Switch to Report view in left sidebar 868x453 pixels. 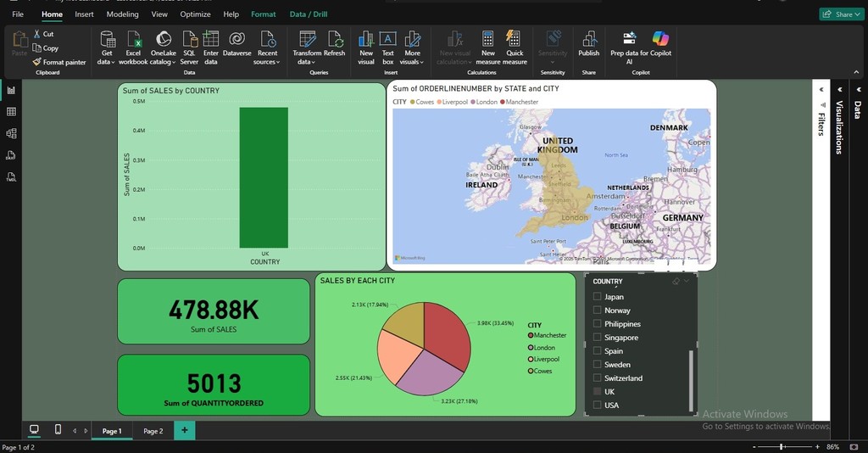tap(11, 90)
